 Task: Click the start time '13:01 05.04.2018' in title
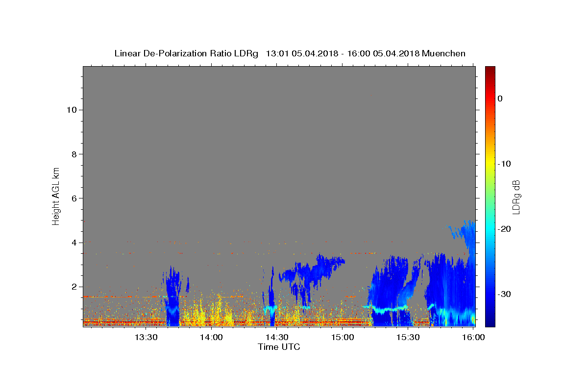coord(302,53)
